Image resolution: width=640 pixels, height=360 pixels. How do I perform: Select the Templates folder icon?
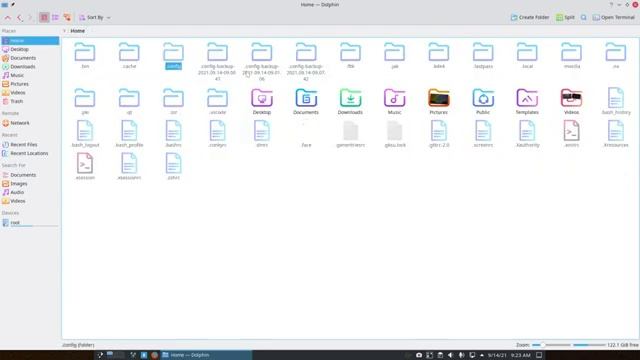527,98
